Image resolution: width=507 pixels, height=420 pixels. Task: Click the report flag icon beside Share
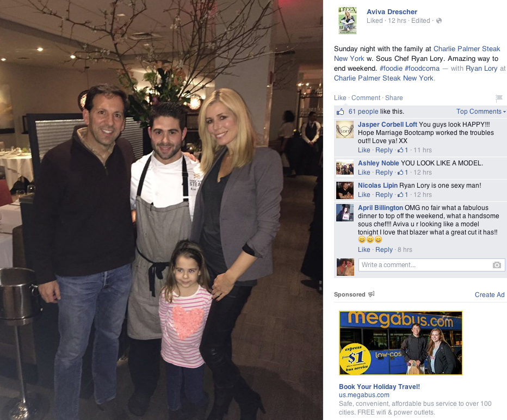tap(499, 97)
